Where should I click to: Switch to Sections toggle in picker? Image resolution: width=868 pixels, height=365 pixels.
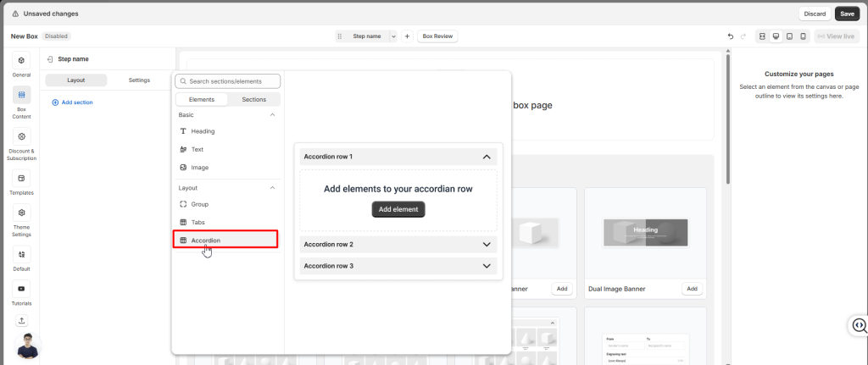coord(253,99)
